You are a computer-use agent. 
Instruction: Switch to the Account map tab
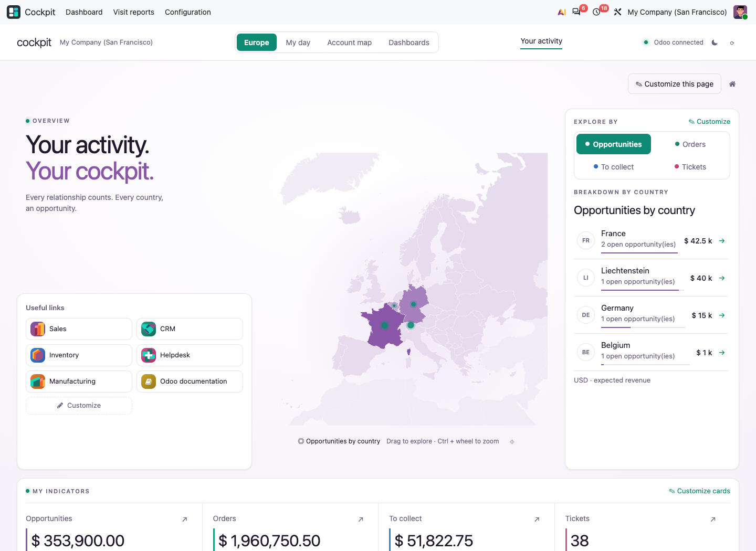(350, 43)
